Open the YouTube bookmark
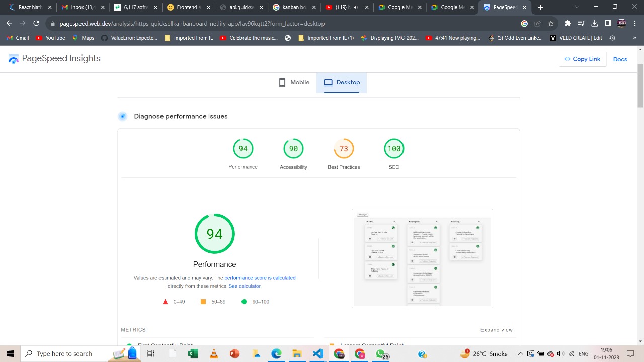 click(x=50, y=38)
